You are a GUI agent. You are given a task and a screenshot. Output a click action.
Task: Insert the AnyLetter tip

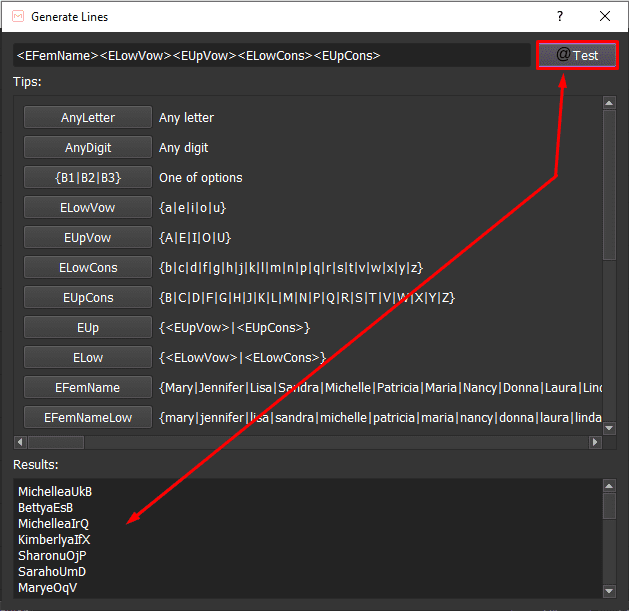(88, 118)
